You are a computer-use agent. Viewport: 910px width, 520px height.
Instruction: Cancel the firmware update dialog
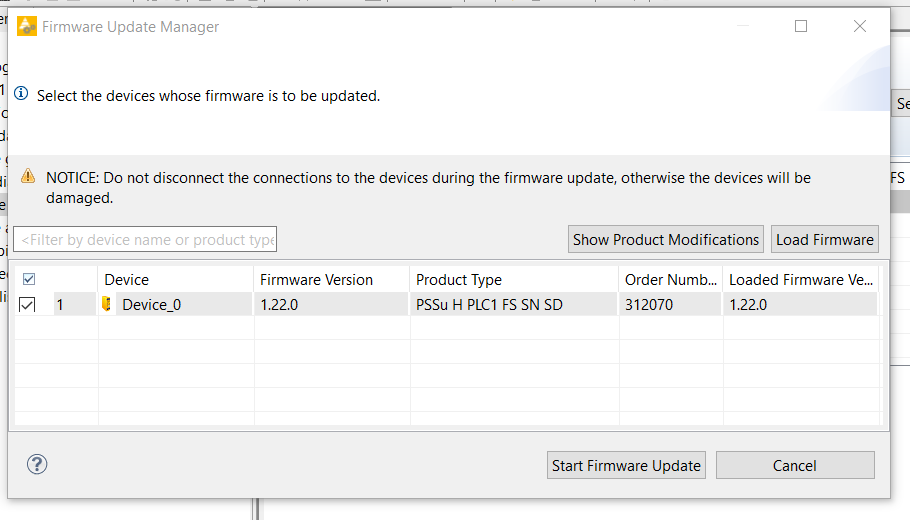pyautogui.click(x=795, y=465)
